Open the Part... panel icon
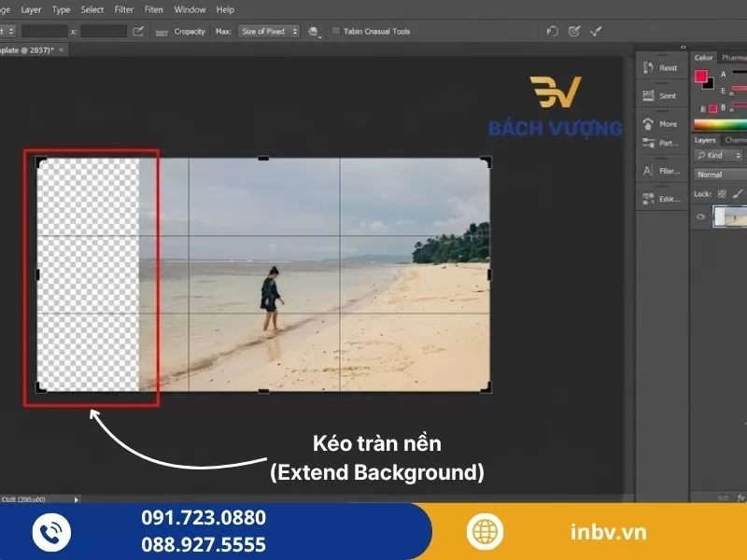747x560 pixels. click(x=648, y=143)
